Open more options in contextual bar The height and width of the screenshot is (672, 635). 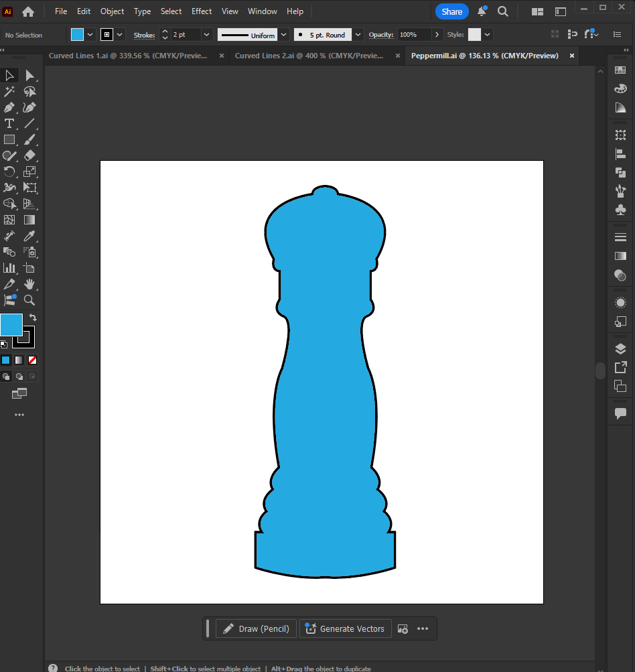(423, 628)
